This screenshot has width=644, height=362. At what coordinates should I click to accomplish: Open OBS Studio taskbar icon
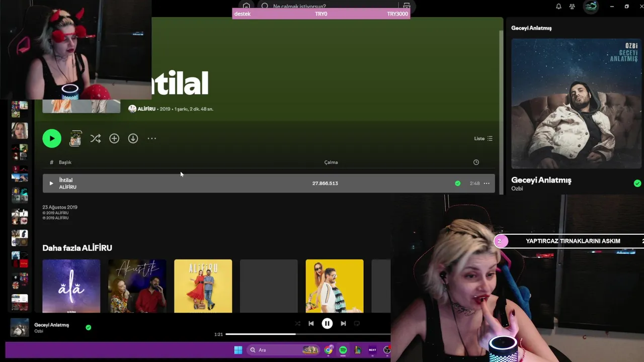387,350
